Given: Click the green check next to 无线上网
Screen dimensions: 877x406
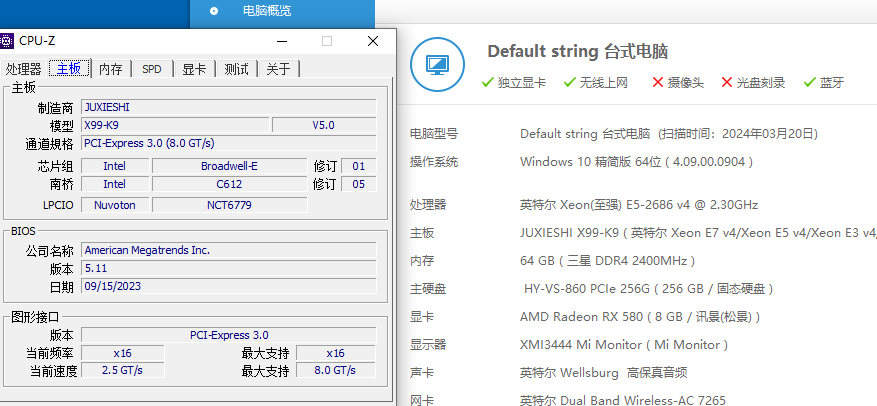Looking at the screenshot, I should [569, 83].
